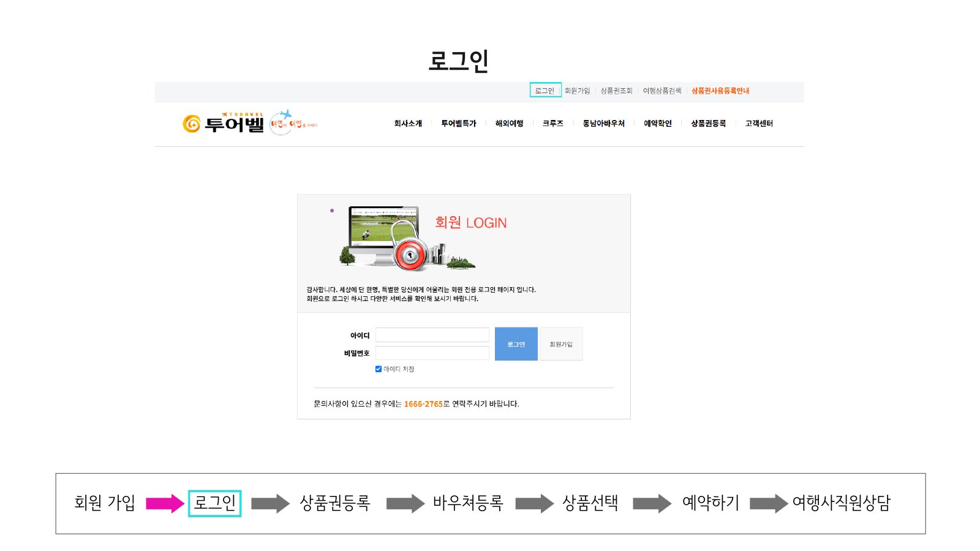Open the 로그인 link in top bar
Image resolution: width=980 pixels, height=551 pixels.
(545, 91)
